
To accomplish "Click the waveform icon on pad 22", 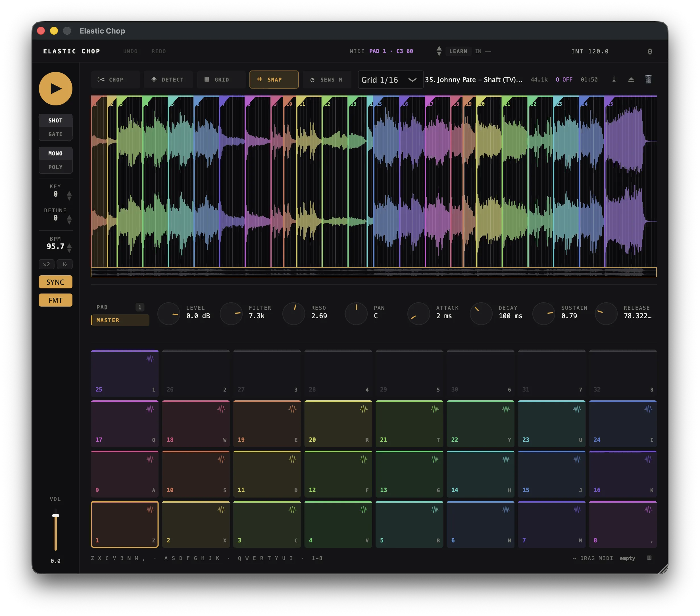I will coord(506,409).
